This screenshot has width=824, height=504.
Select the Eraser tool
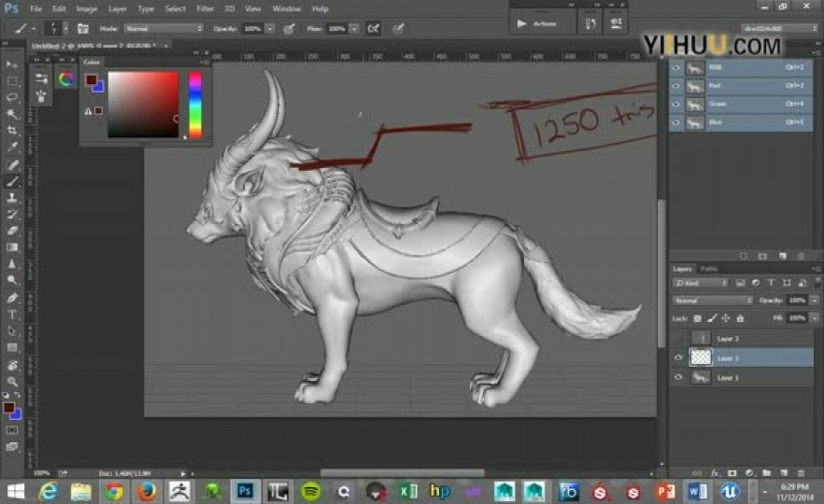click(11, 231)
